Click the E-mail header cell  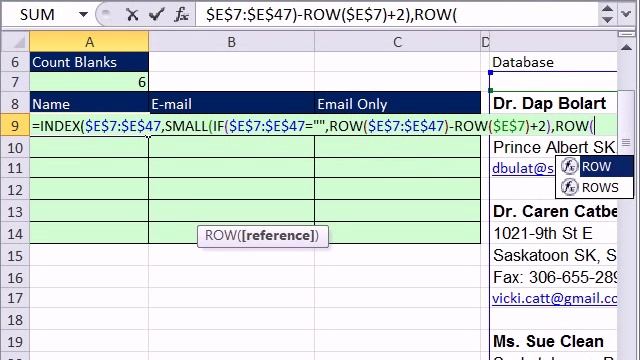(x=231, y=104)
